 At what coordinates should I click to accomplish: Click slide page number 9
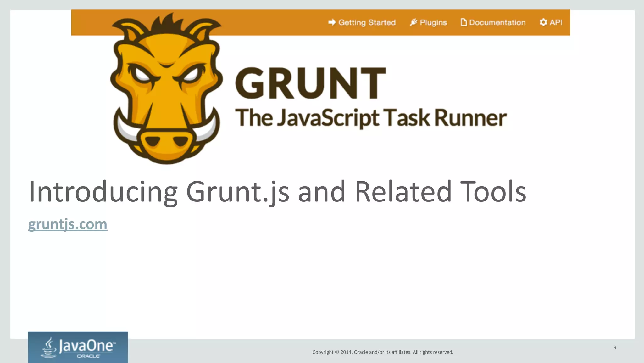[x=615, y=348]
